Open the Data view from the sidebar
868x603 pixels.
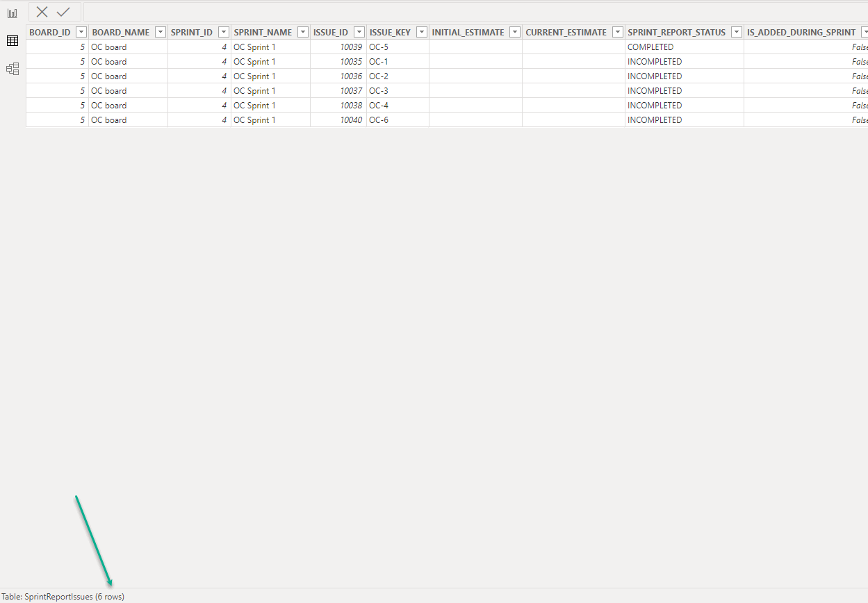(x=12, y=40)
